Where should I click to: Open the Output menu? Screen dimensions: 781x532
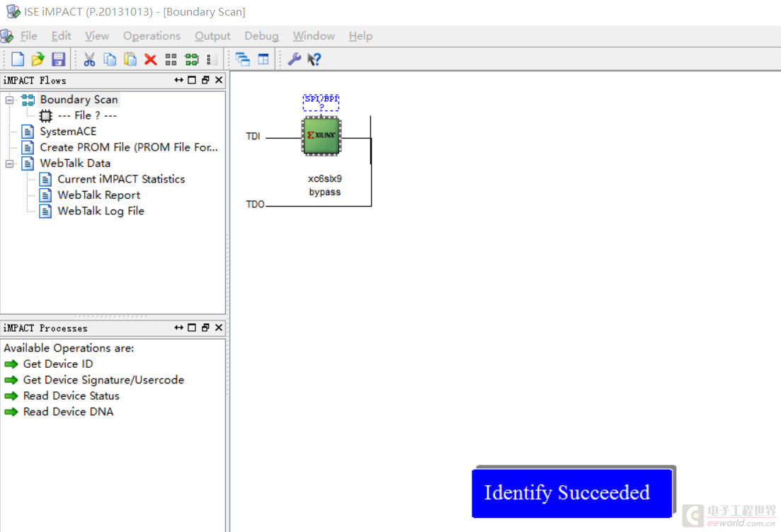(212, 36)
